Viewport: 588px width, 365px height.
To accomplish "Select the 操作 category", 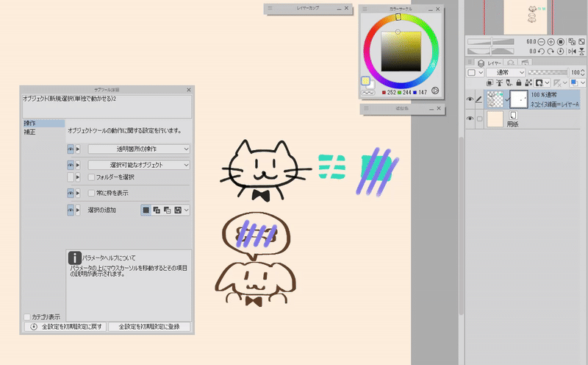I will 43,123.
